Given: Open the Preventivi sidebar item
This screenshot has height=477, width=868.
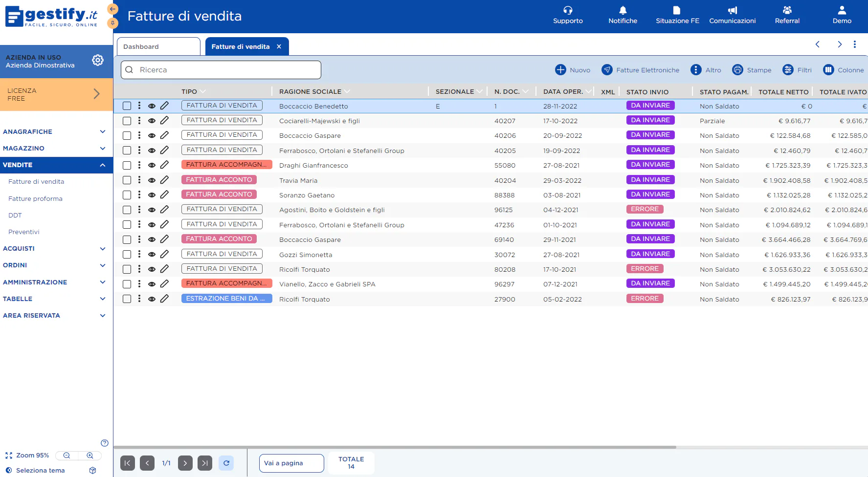Looking at the screenshot, I should (24, 232).
